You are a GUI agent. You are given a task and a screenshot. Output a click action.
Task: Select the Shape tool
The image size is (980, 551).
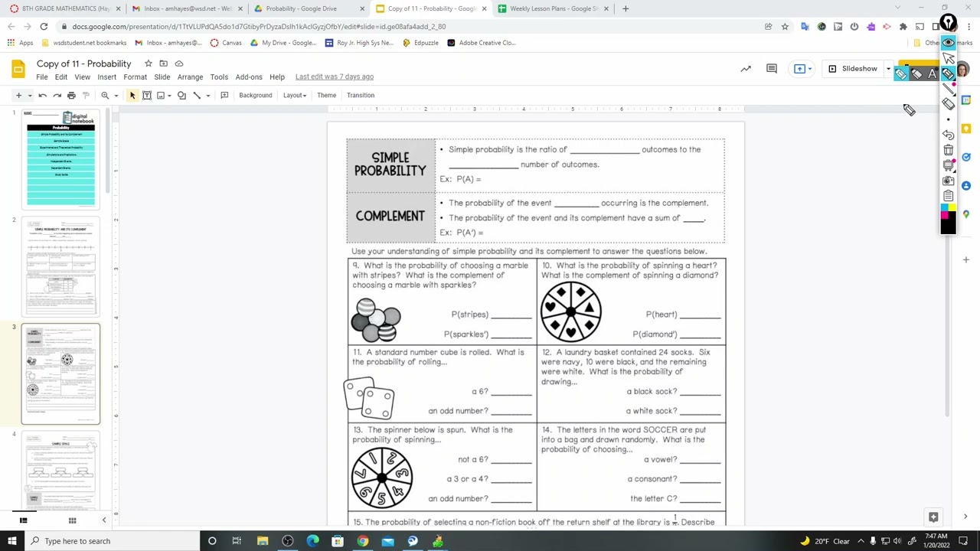181,96
